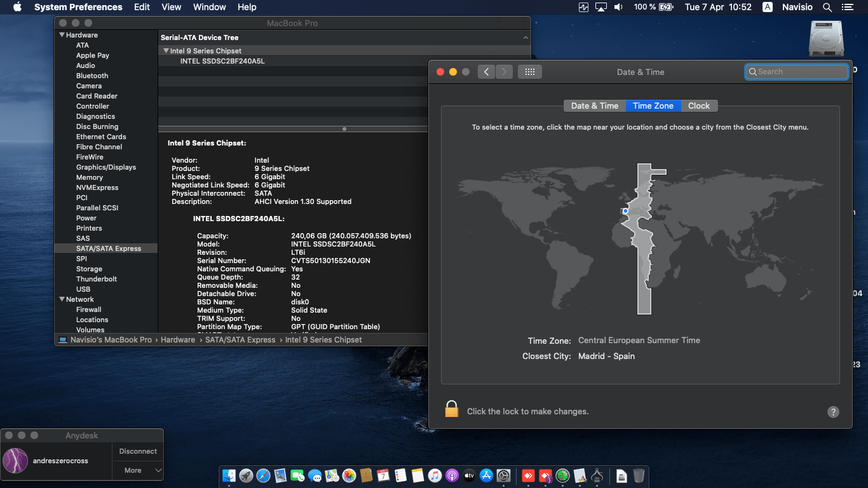
Task: Go back in the Date & Time window
Action: (x=486, y=72)
